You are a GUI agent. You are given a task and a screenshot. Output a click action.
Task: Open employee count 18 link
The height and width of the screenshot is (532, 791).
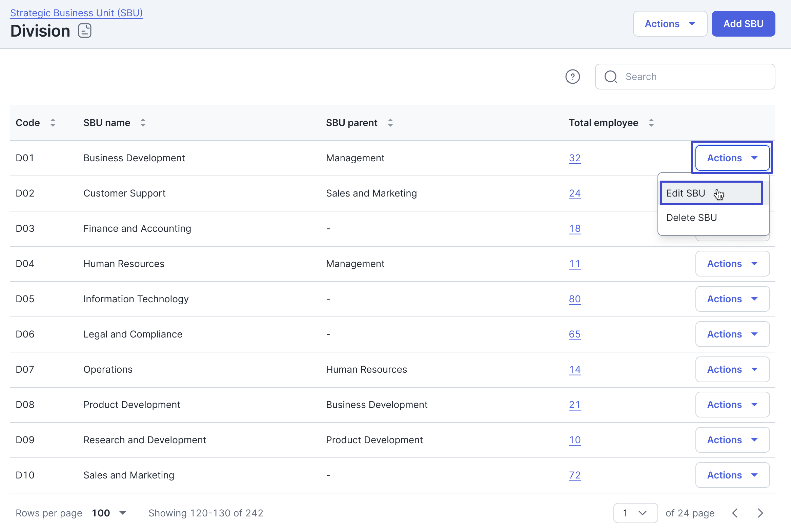point(574,229)
